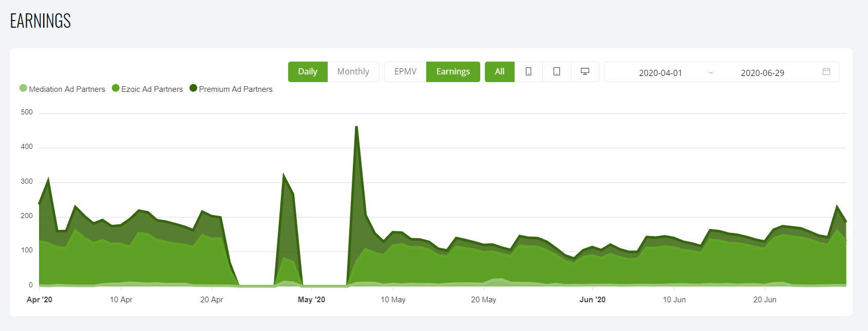The height and width of the screenshot is (331, 868).
Task: Switch chart to Daily view
Action: tap(307, 72)
